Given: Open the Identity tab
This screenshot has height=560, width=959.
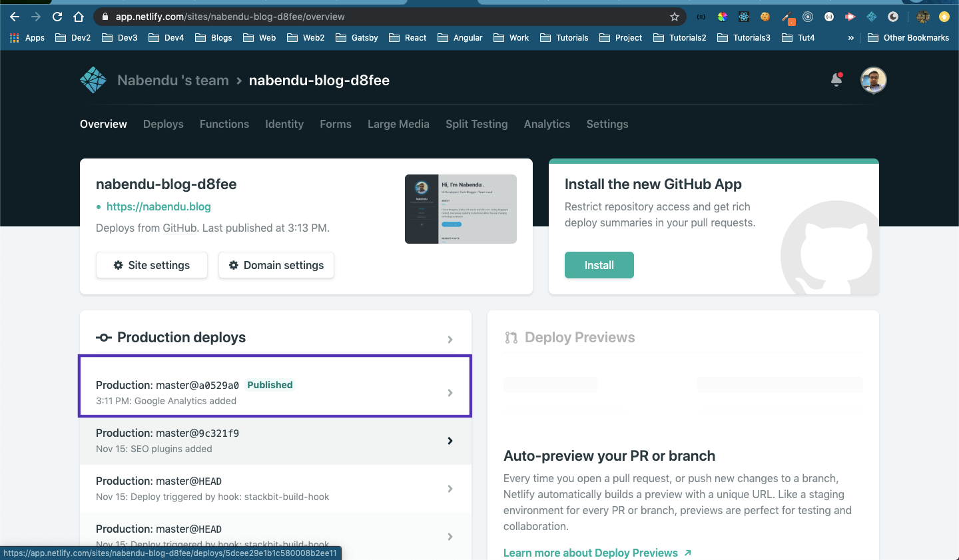Looking at the screenshot, I should [284, 124].
